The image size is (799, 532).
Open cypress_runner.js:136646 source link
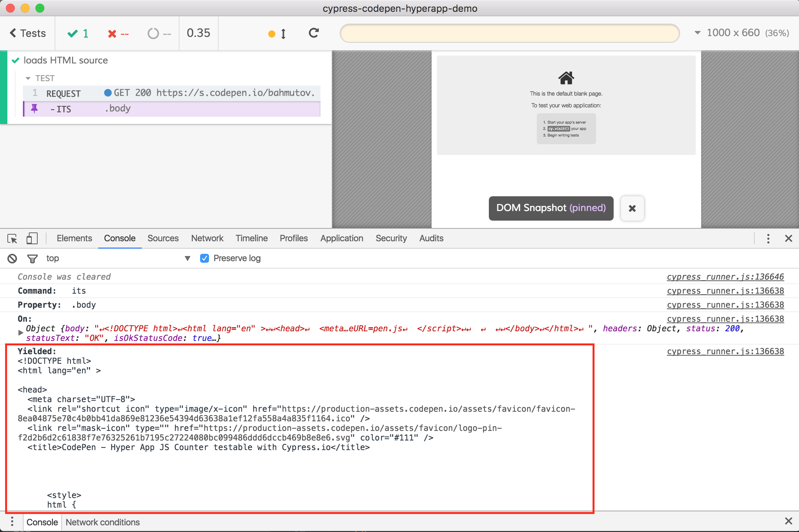coord(725,277)
